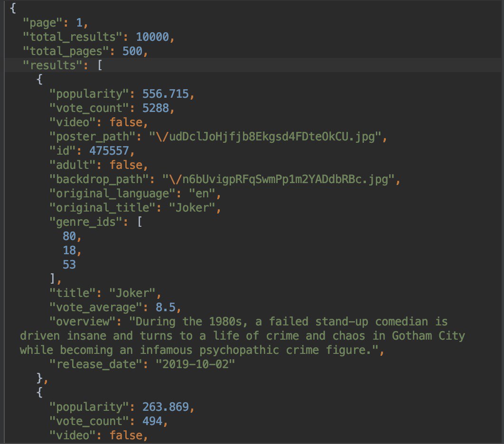
Task: Select the release_date value "2019-10-02"
Action: [x=196, y=364]
